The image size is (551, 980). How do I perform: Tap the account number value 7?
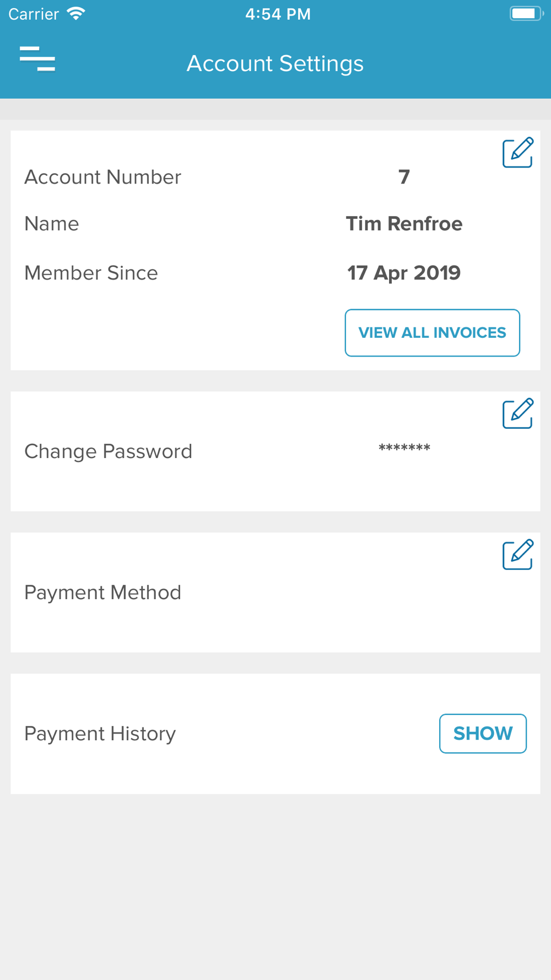(404, 177)
